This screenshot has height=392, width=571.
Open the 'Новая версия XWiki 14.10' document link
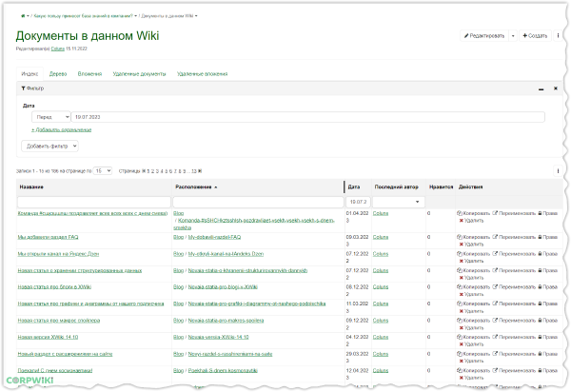click(x=48, y=338)
